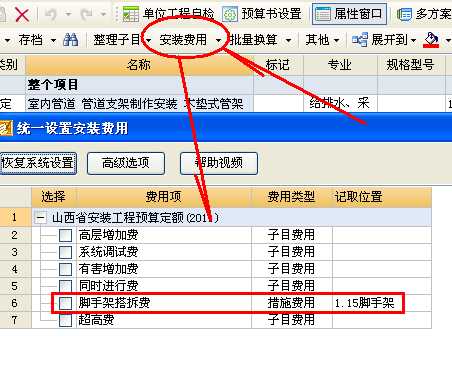Open the fill color dropdown arrow
This screenshot has height=387, width=452.
pos(448,40)
